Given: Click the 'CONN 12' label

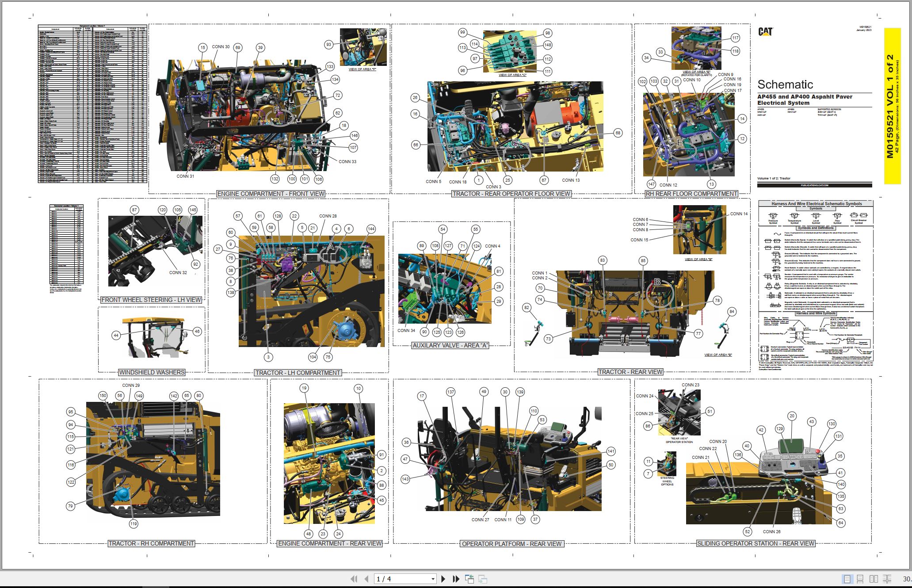Looking at the screenshot, I should (x=668, y=185).
